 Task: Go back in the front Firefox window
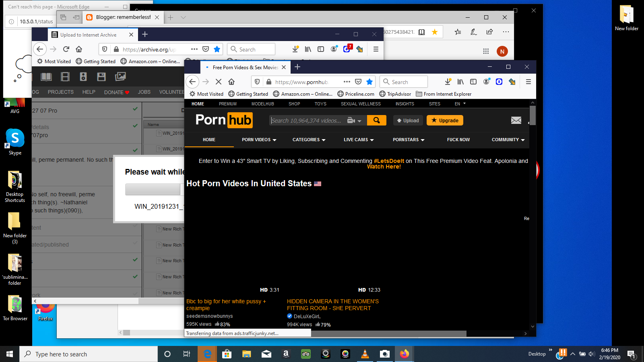coord(192,82)
